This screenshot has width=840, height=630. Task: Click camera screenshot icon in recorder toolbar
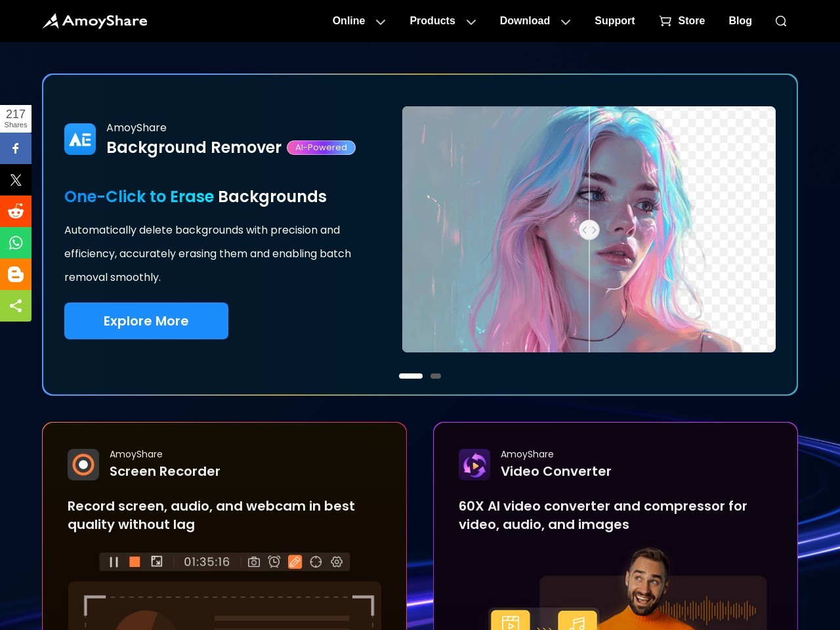(254, 562)
